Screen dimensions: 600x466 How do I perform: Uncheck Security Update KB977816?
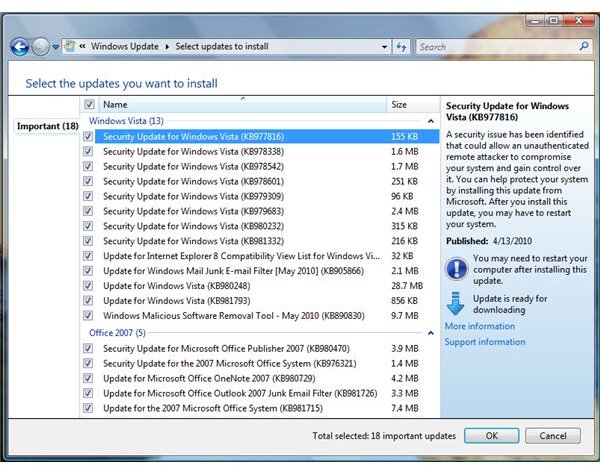coord(88,137)
